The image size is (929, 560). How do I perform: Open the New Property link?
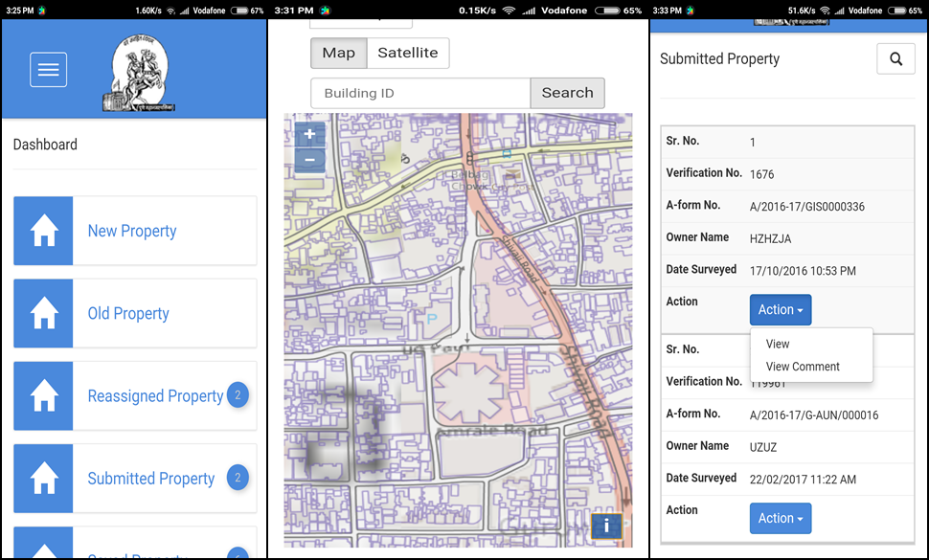point(132,231)
